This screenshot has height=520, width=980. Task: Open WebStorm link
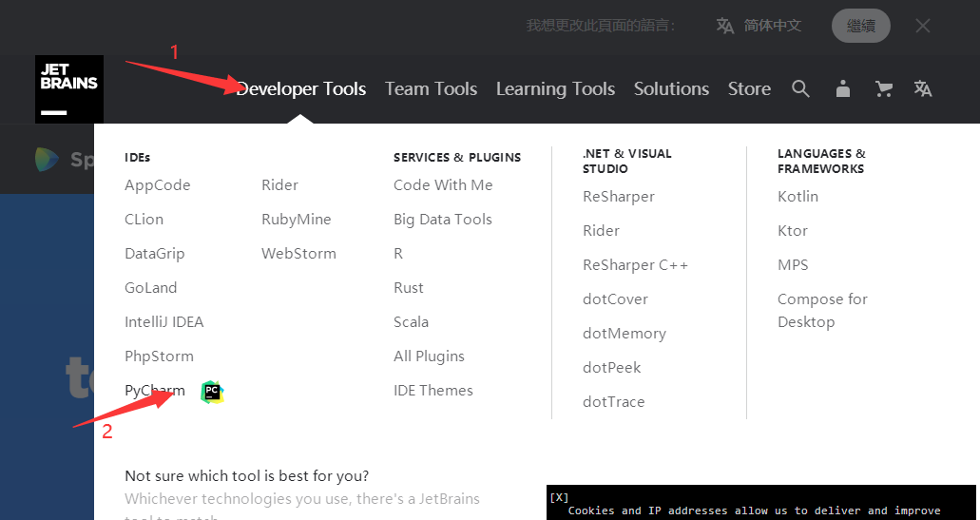[298, 253]
